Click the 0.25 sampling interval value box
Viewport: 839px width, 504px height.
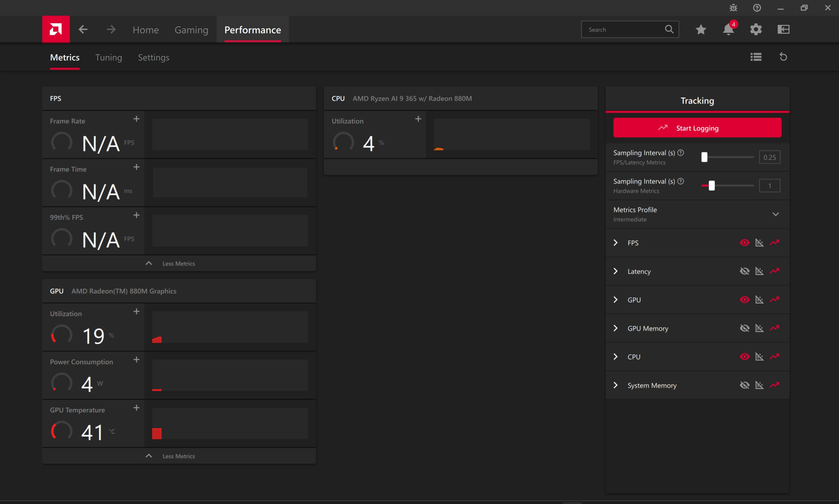[x=769, y=157]
